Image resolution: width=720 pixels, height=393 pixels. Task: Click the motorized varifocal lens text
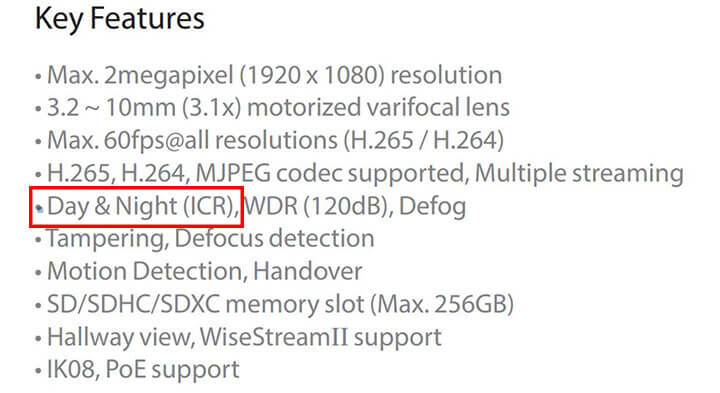pyautogui.click(x=378, y=107)
